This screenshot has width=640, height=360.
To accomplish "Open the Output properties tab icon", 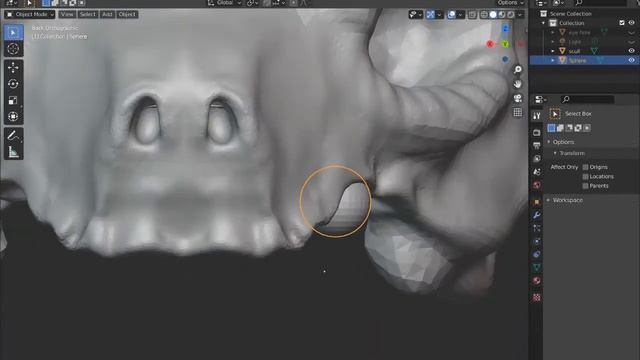I will pyautogui.click(x=536, y=145).
